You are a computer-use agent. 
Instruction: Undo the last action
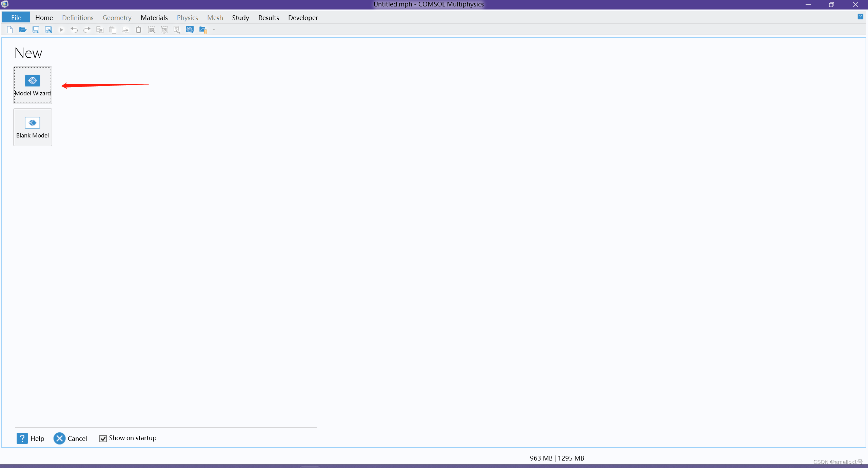point(74,30)
